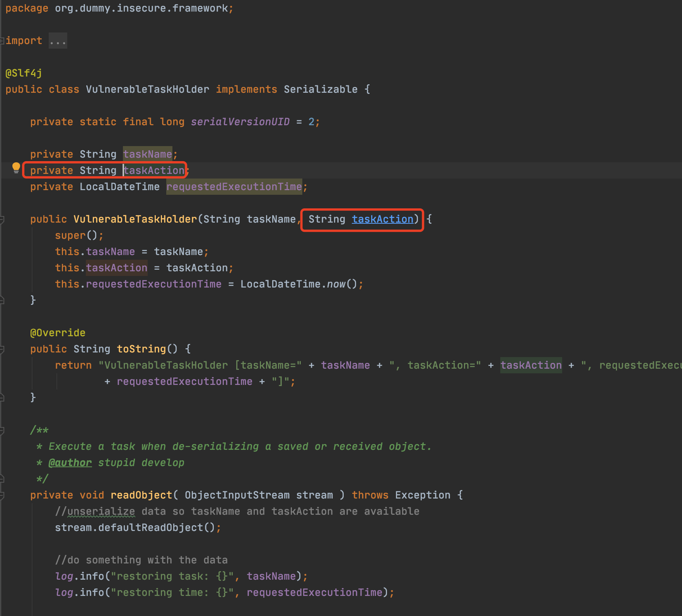Viewport: 682px width, 616px height.
Task: Click the serialVersionUID constant name
Action: click(x=240, y=122)
